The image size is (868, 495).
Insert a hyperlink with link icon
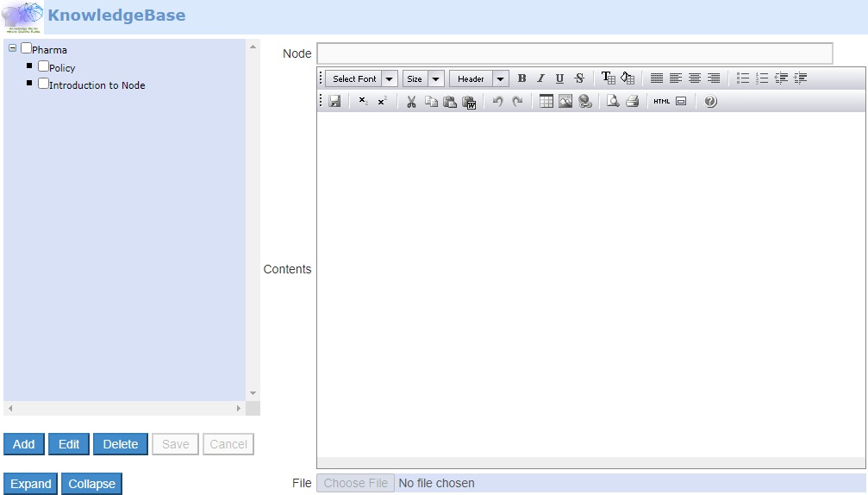pos(585,102)
